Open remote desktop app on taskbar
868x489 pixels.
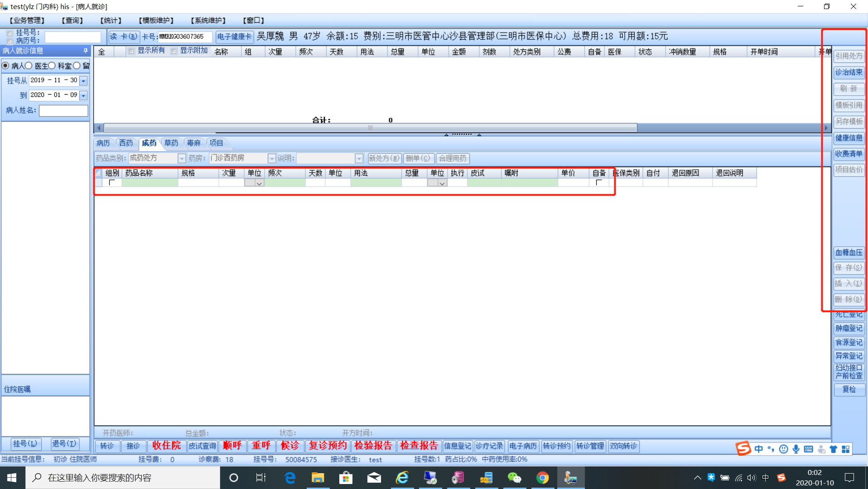(x=430, y=478)
